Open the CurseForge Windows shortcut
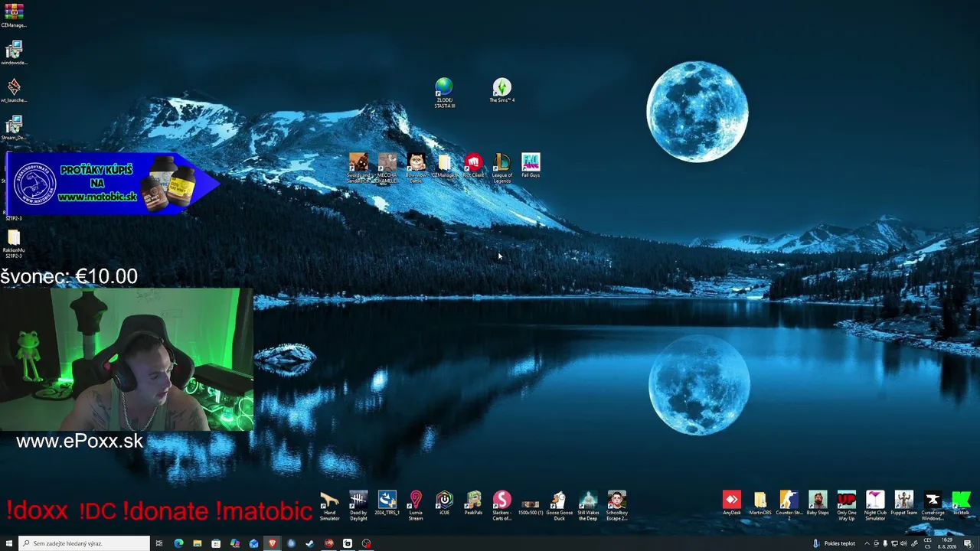 933,506
